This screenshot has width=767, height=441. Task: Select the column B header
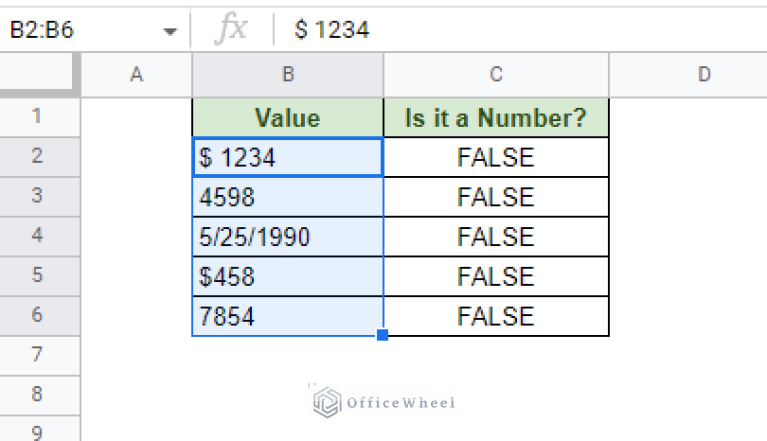click(x=288, y=75)
